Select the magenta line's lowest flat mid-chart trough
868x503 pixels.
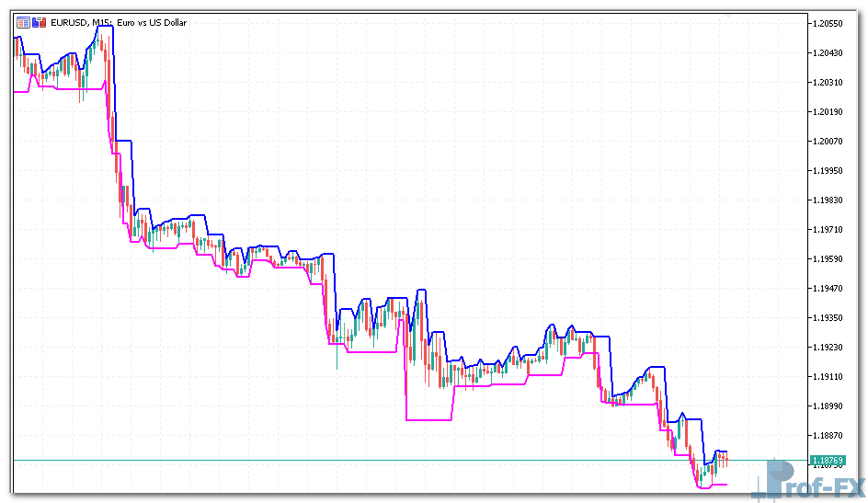[429, 419]
